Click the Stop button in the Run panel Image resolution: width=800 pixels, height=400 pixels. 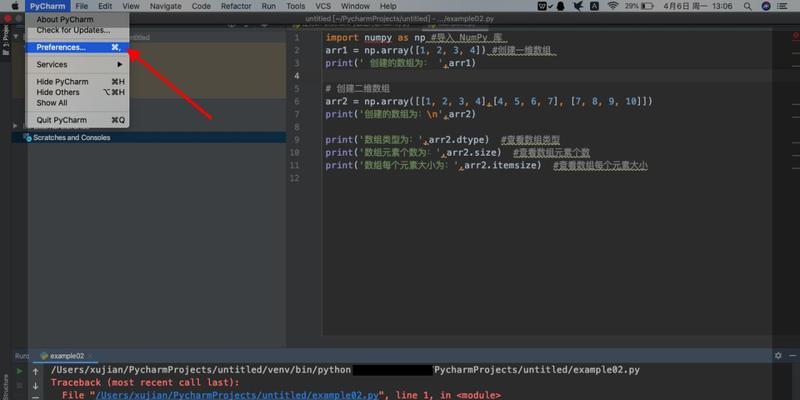pos(19,386)
